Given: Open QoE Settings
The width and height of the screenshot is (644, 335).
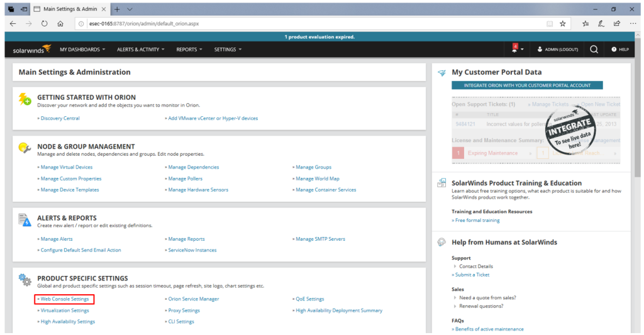Looking at the screenshot, I should (x=309, y=299).
